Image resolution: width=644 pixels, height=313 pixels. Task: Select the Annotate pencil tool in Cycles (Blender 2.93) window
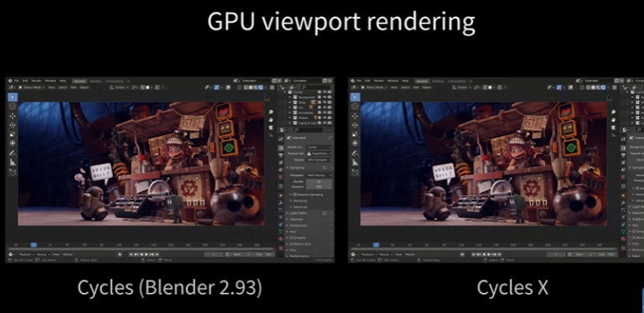coord(13,154)
